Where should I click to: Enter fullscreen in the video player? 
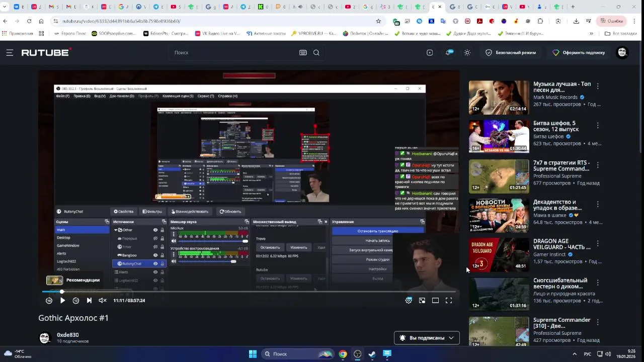click(449, 300)
